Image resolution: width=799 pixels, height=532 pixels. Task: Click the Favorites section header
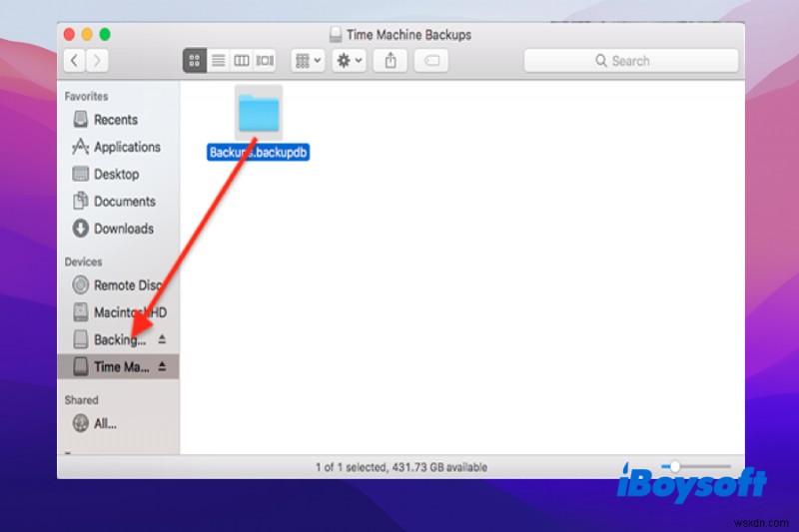[x=86, y=96]
